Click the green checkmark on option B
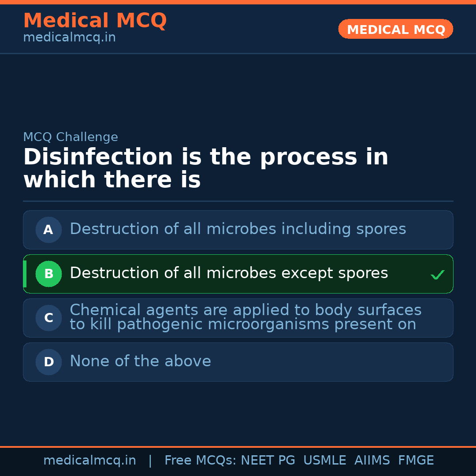 pos(437,275)
